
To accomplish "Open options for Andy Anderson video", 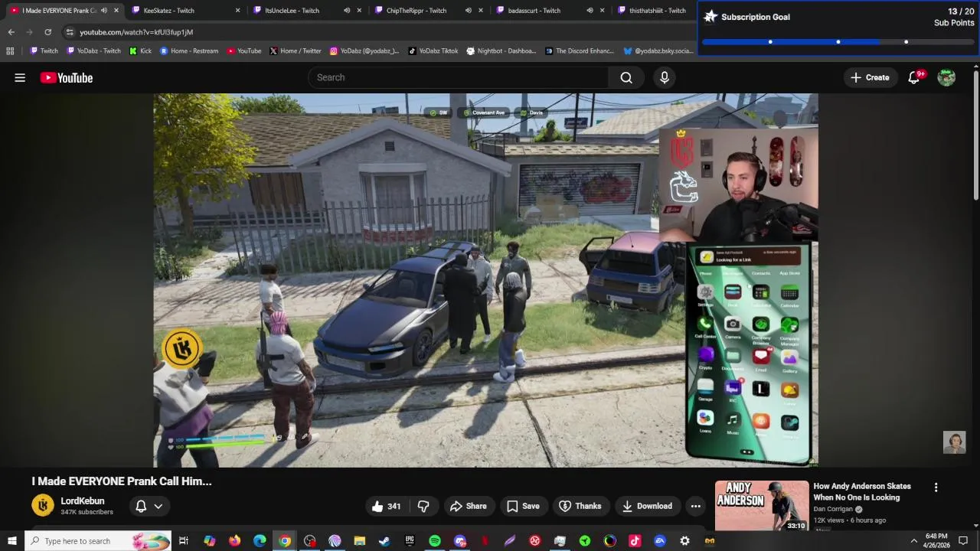I will tap(936, 487).
